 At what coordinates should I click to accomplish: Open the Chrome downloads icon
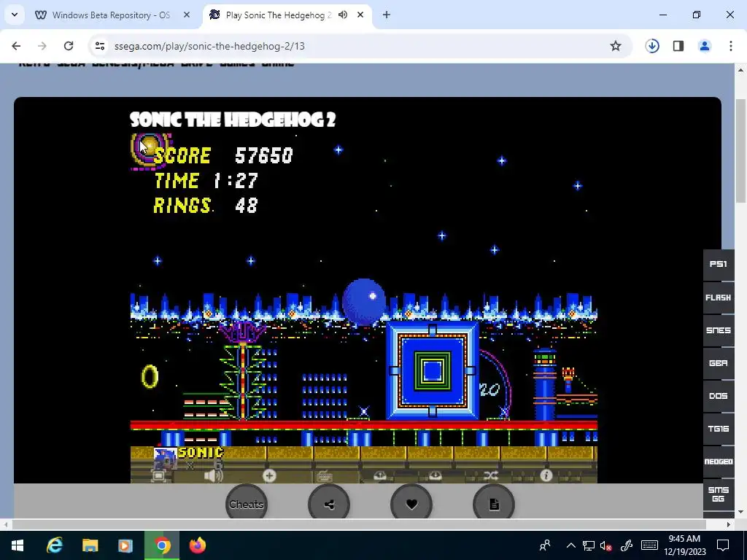tap(652, 46)
